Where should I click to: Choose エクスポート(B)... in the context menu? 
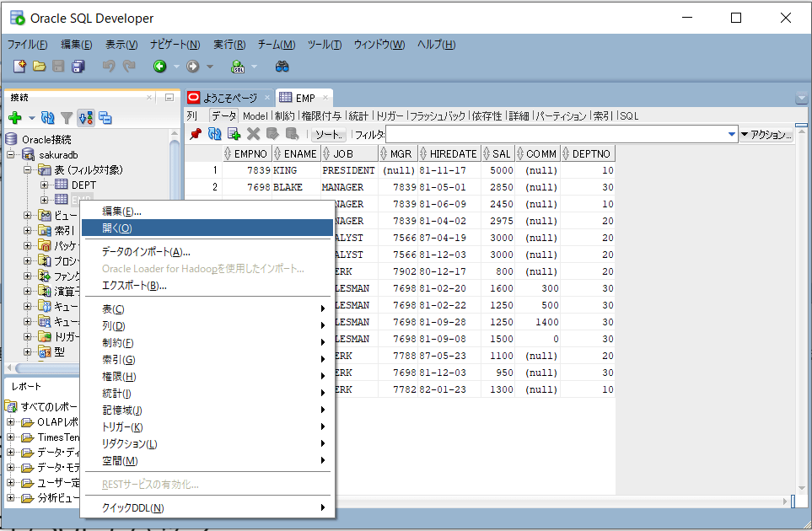click(x=207, y=286)
